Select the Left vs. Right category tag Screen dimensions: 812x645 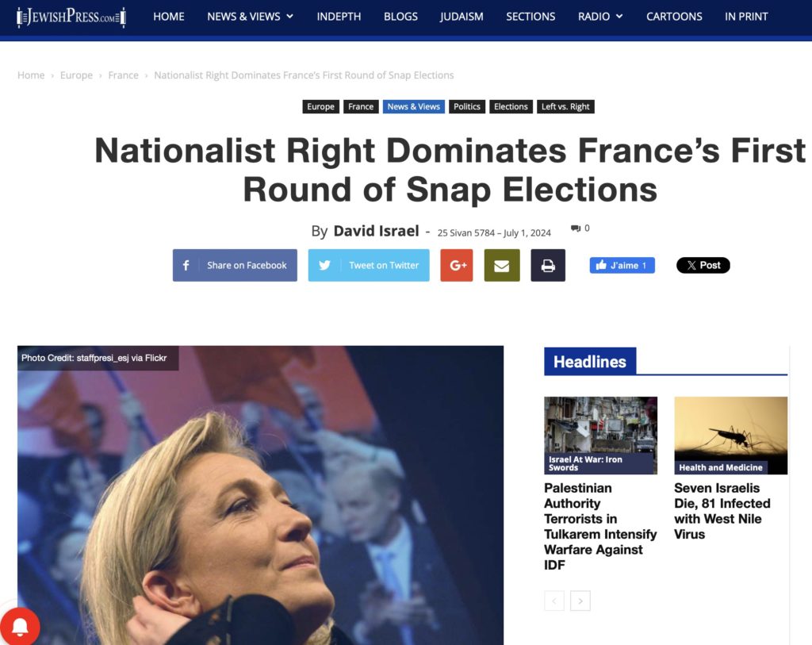tap(565, 107)
